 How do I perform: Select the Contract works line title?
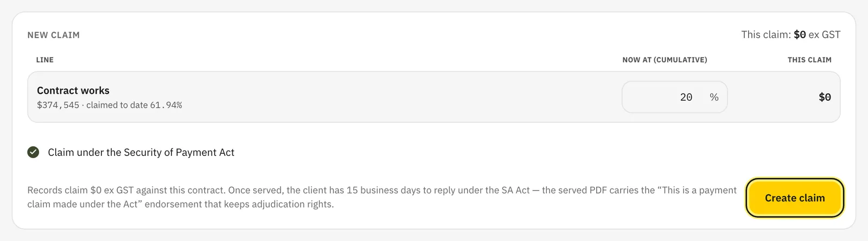pos(73,90)
